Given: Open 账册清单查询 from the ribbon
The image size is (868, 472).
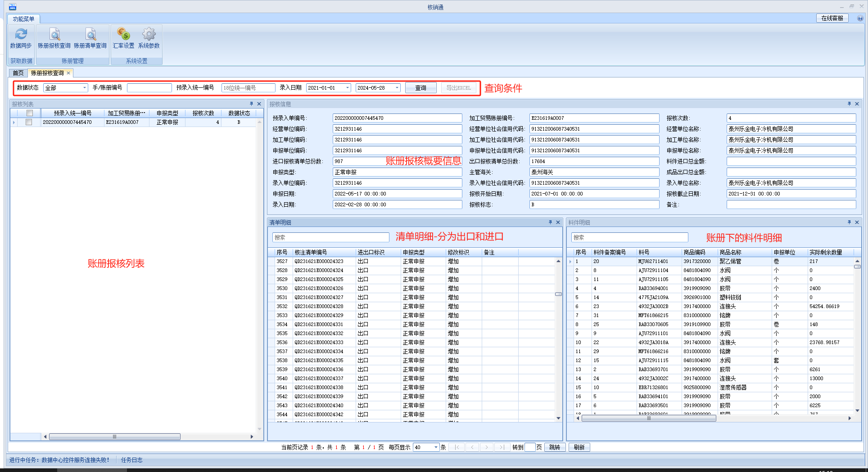Looking at the screenshot, I should pos(90,35).
